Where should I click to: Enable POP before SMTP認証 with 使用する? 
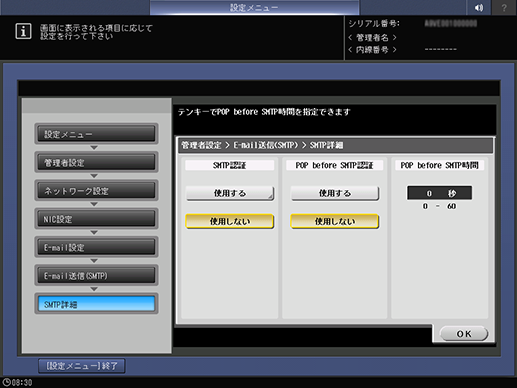tap(335, 193)
